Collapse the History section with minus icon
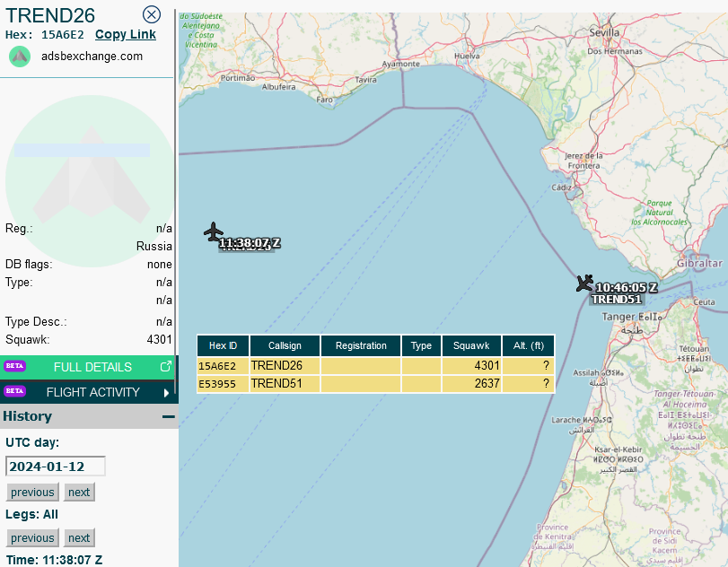The width and height of the screenshot is (728, 567). (169, 416)
